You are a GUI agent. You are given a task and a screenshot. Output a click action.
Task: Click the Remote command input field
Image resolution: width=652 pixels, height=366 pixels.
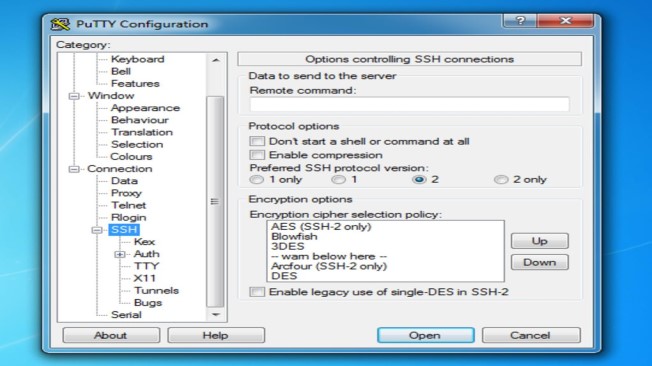point(410,104)
